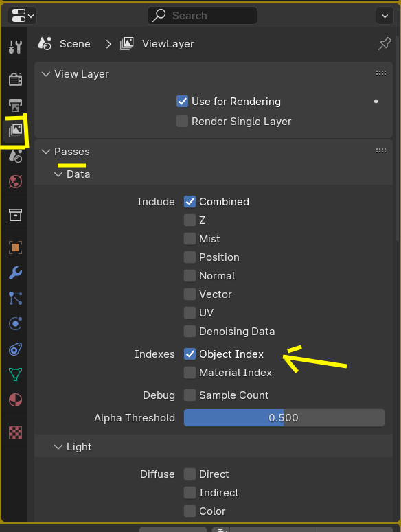The image size is (401, 532).
Task: Click the View Layer panel drag handle
Action: 381,73
